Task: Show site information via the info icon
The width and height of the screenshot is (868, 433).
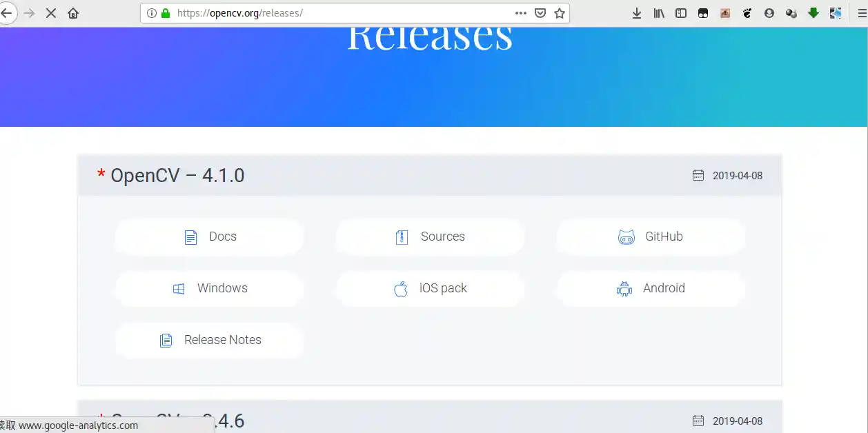Action: (x=152, y=13)
